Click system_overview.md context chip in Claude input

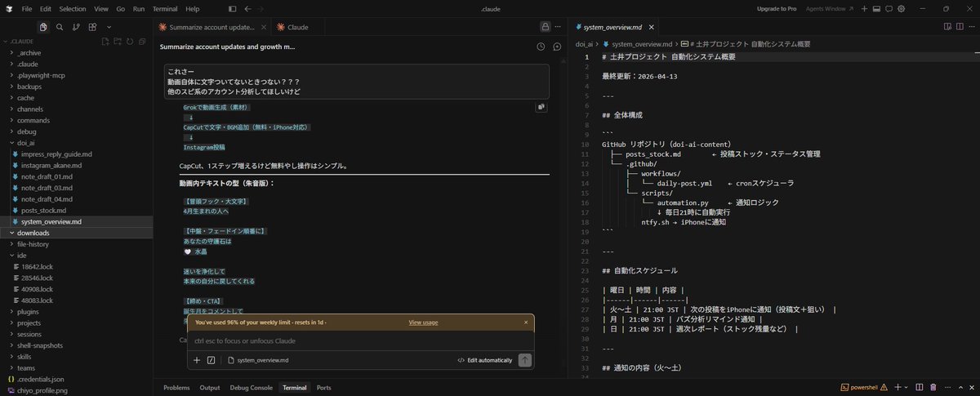click(258, 360)
